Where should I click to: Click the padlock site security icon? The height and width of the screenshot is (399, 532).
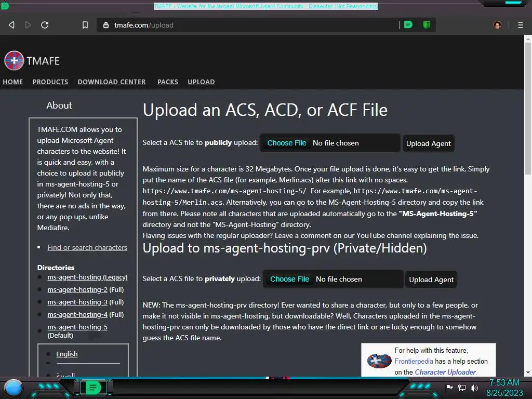coord(106,25)
